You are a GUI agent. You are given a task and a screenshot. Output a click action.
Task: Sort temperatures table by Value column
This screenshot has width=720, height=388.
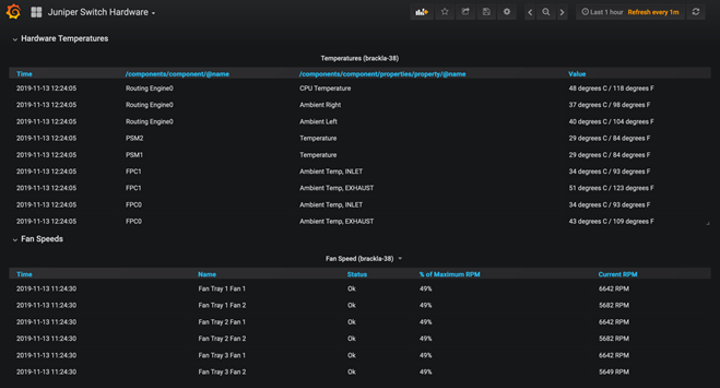pyautogui.click(x=577, y=74)
